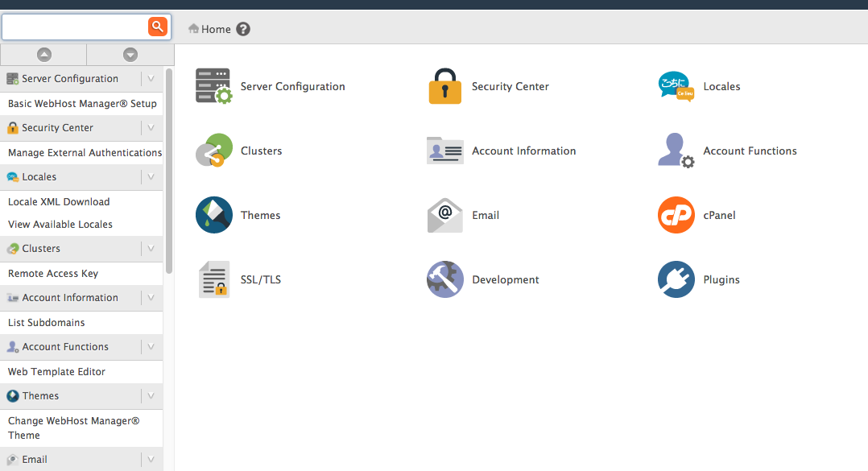Open the Server Configuration server icon in main panel
Image resolution: width=868 pixels, height=471 pixels.
click(213, 86)
